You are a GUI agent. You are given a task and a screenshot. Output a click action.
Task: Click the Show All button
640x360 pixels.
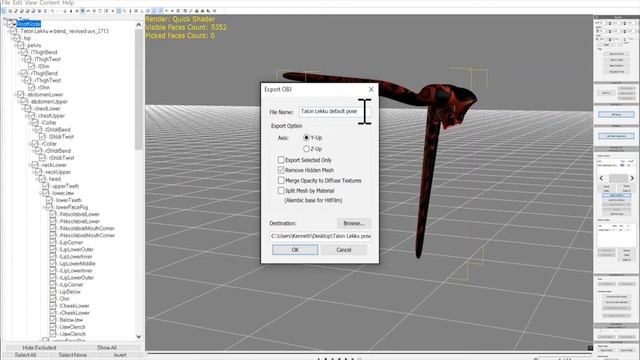(x=107, y=348)
